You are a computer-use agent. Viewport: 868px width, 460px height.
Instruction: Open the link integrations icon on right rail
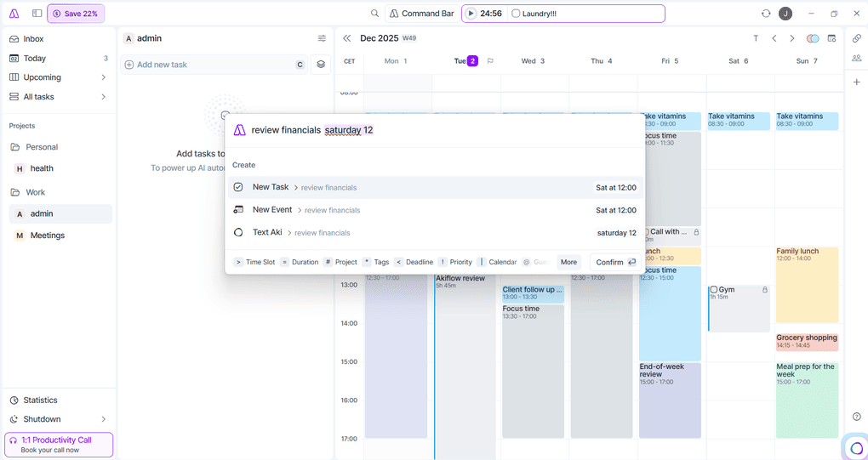856,38
